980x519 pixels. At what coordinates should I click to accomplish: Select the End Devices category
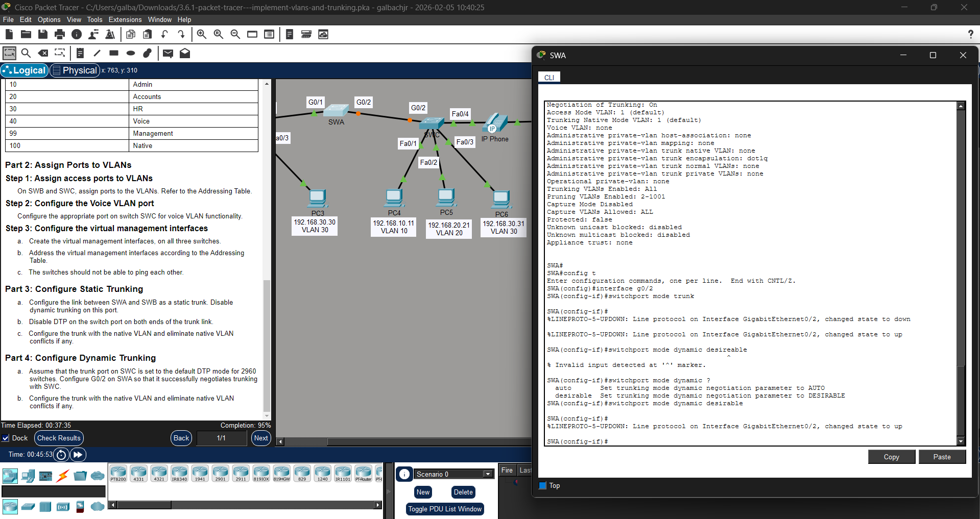tap(28, 476)
